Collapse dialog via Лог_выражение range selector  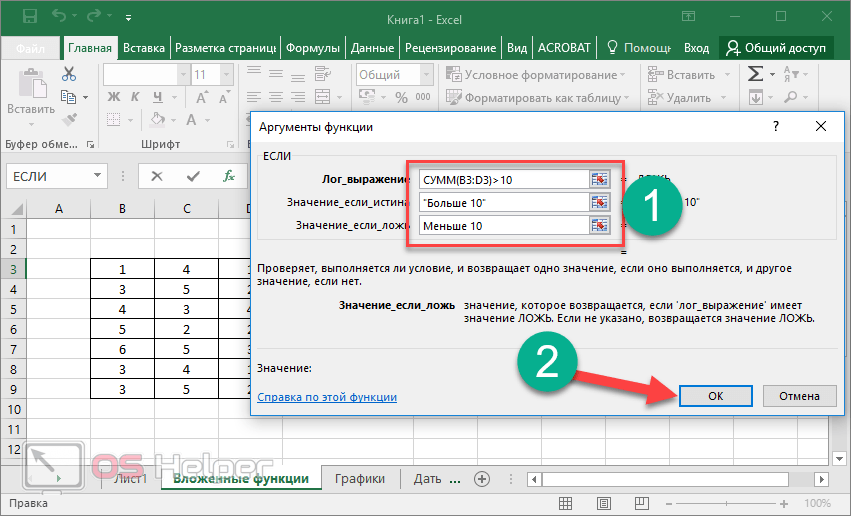(600, 179)
